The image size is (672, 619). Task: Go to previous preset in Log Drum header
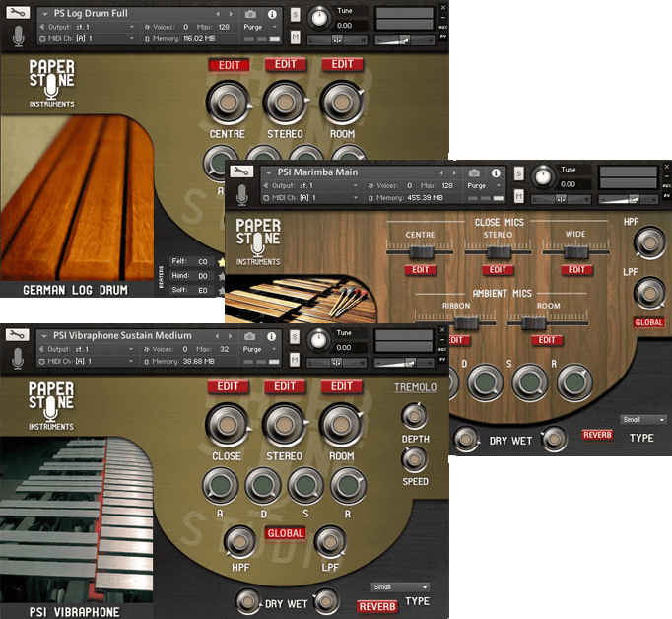[x=218, y=14]
